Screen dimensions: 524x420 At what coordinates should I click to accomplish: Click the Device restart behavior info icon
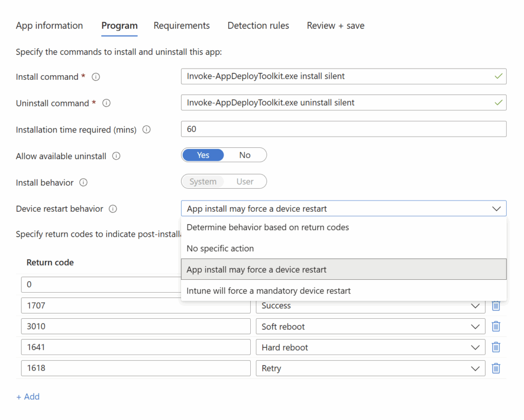tap(113, 209)
